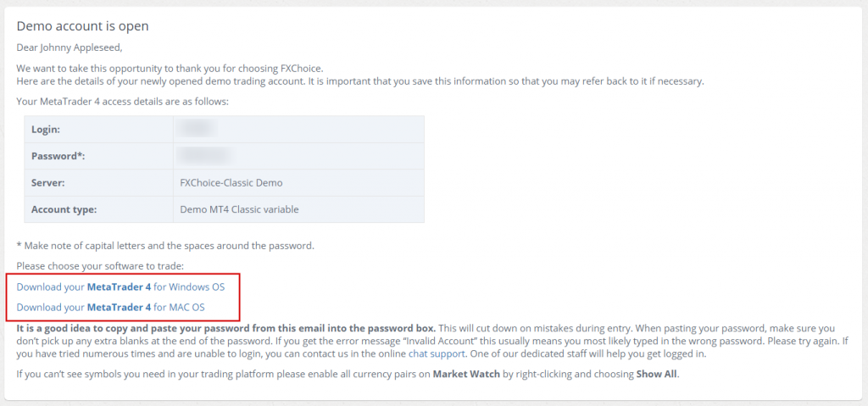Select the blurred Login value
Image resolution: width=868 pixels, height=406 pixels.
[x=196, y=129]
